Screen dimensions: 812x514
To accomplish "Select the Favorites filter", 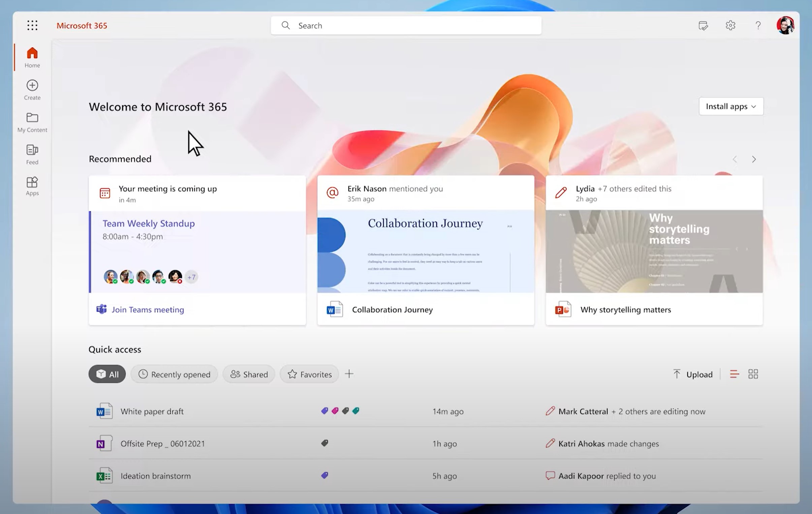I will pos(309,374).
